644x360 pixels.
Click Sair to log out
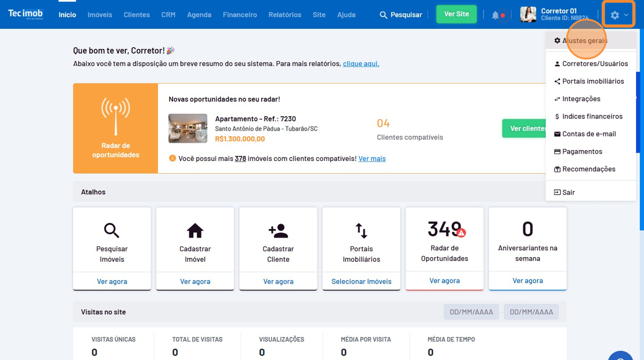568,192
